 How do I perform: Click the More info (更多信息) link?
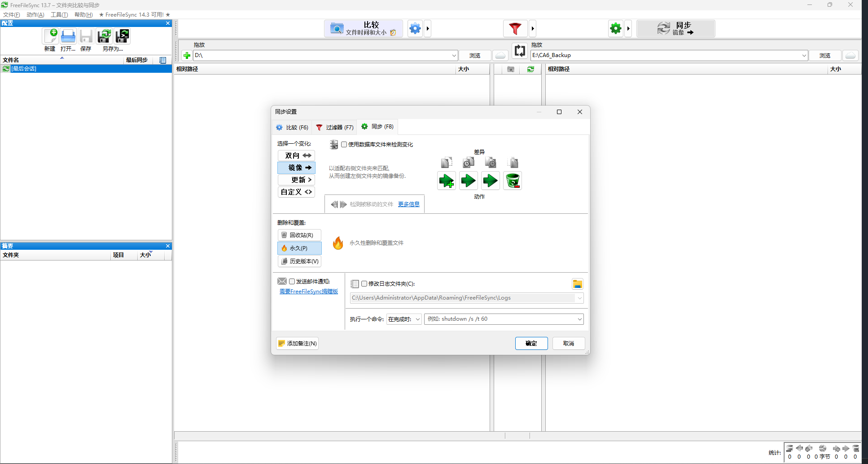point(409,204)
